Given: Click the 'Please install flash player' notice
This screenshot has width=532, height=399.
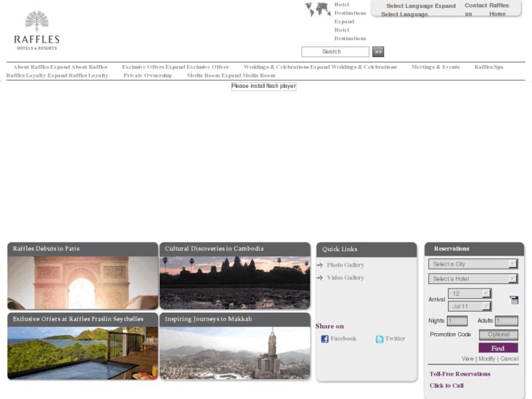Looking at the screenshot, I should tap(263, 86).
